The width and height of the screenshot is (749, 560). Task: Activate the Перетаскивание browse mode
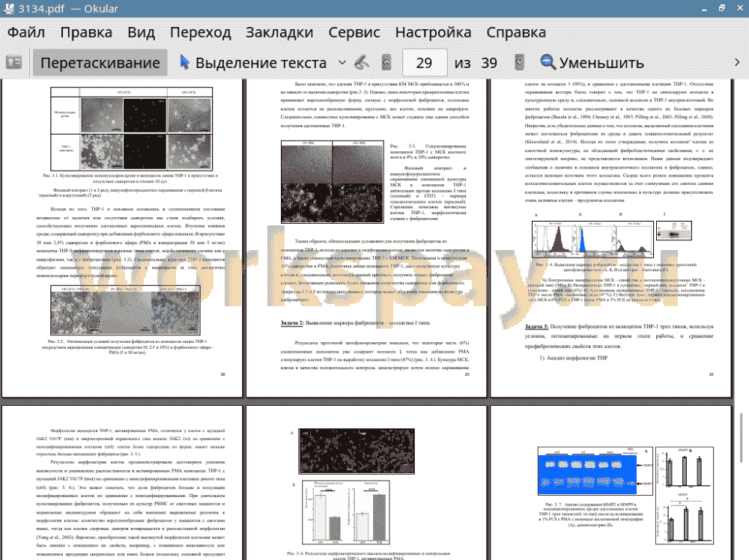(100, 63)
